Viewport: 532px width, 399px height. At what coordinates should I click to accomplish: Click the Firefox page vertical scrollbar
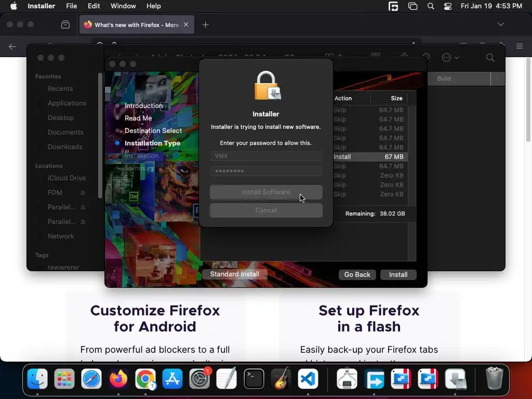pos(528,100)
